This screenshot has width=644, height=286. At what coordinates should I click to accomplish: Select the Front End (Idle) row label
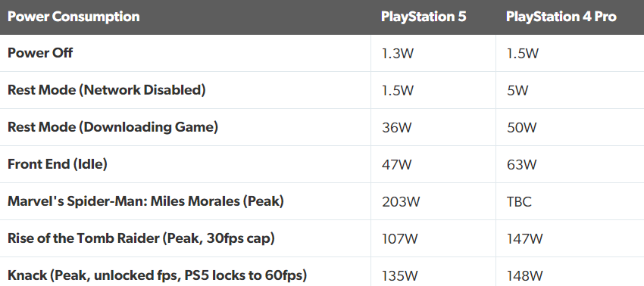pos(58,164)
